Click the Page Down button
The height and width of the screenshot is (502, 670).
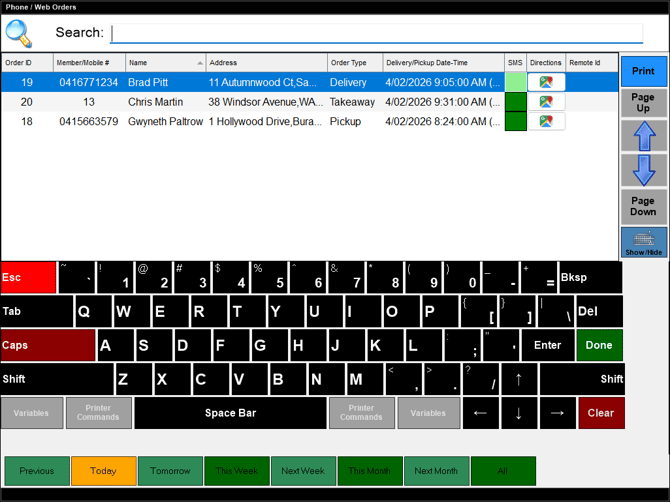coord(644,206)
